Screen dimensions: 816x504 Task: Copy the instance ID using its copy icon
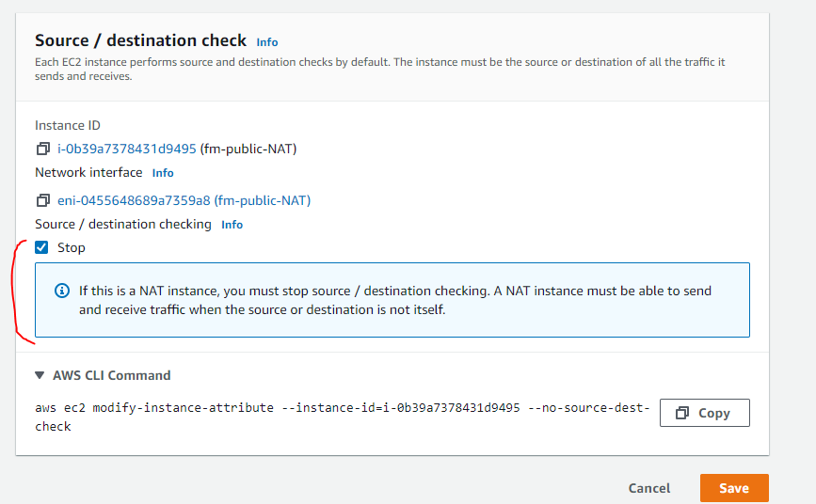click(42, 149)
